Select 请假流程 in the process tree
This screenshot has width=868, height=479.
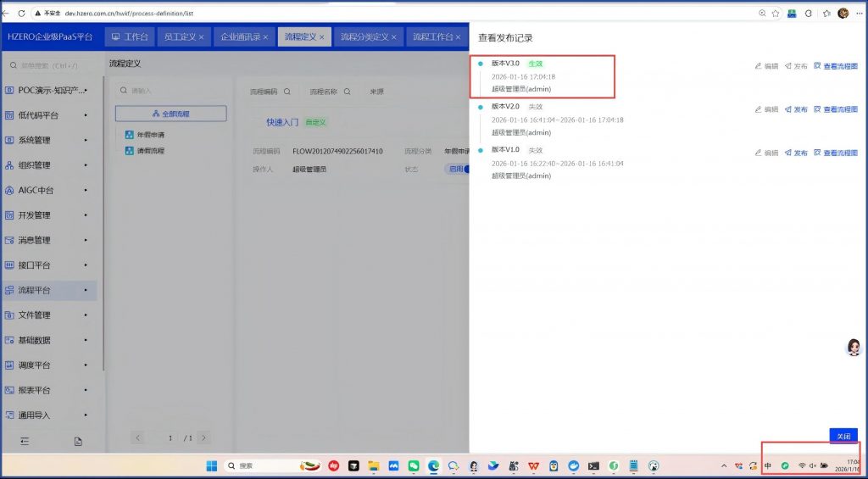(150, 151)
